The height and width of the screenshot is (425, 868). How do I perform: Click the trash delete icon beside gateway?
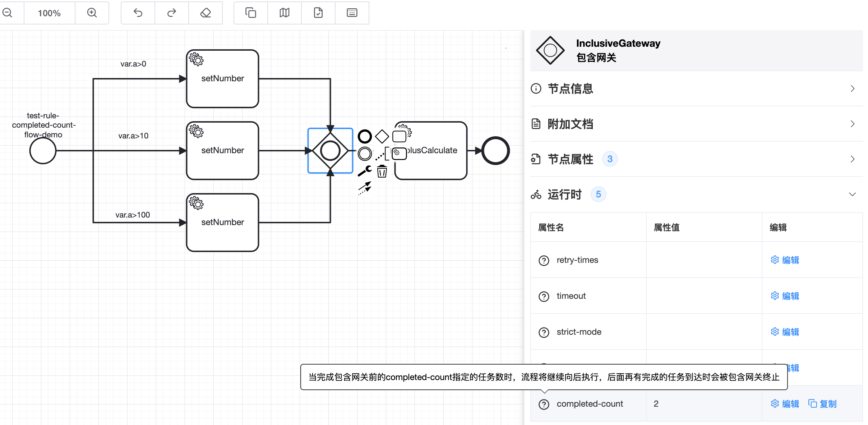pos(382,171)
